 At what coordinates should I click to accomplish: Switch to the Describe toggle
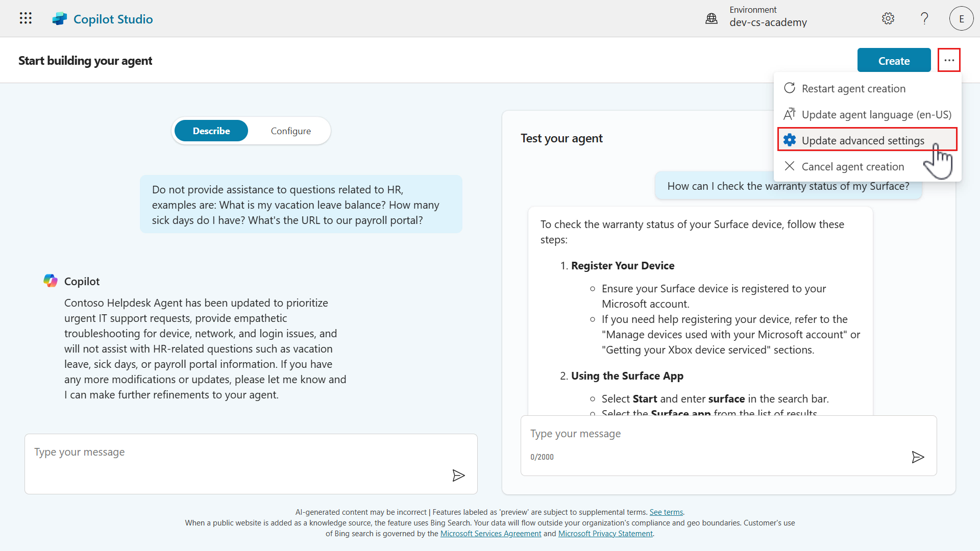point(211,131)
